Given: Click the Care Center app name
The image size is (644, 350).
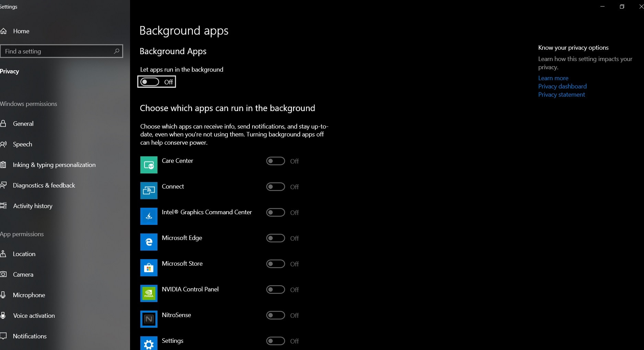Looking at the screenshot, I should (177, 161).
